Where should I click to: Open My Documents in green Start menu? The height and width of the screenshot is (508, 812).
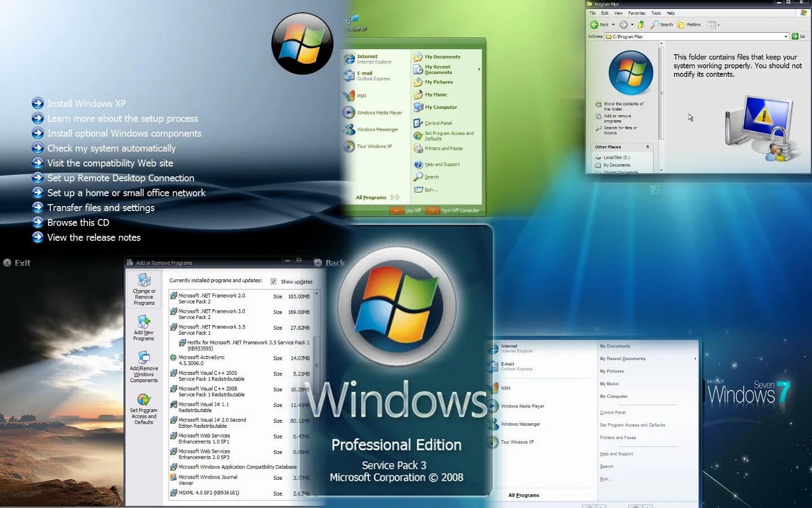(437, 57)
